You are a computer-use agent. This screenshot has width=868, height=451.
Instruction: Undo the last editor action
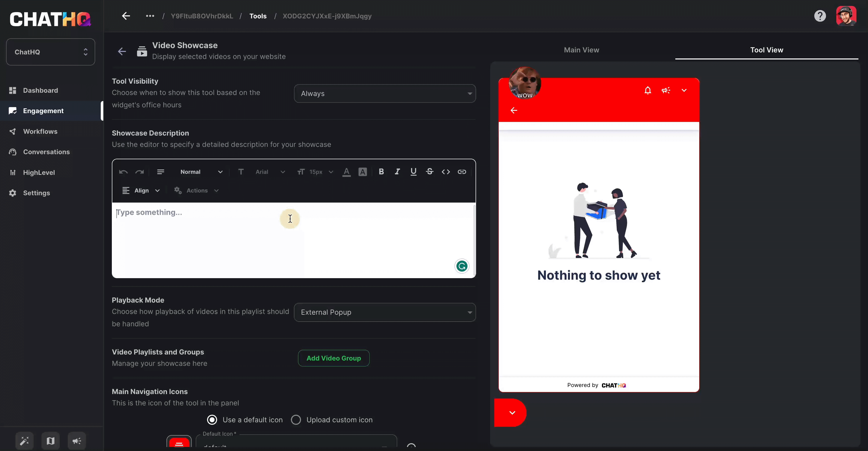[123, 172]
